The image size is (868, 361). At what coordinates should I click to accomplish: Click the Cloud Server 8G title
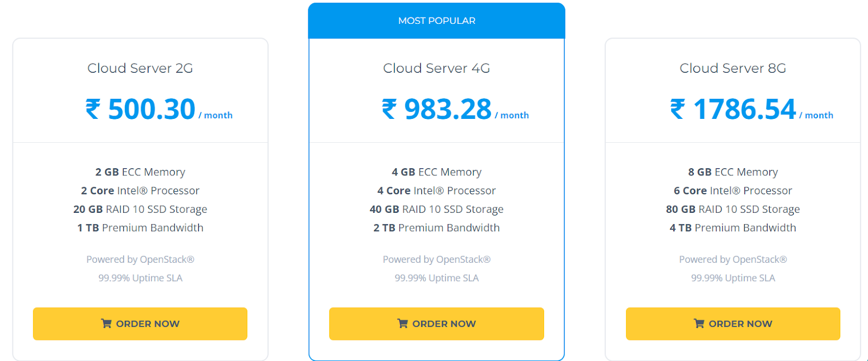pyautogui.click(x=733, y=68)
